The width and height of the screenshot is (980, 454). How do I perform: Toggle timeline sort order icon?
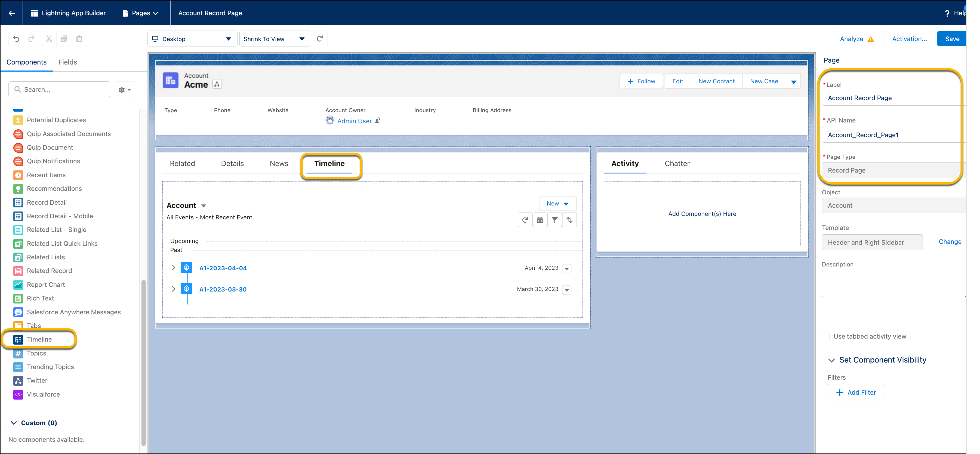click(569, 220)
